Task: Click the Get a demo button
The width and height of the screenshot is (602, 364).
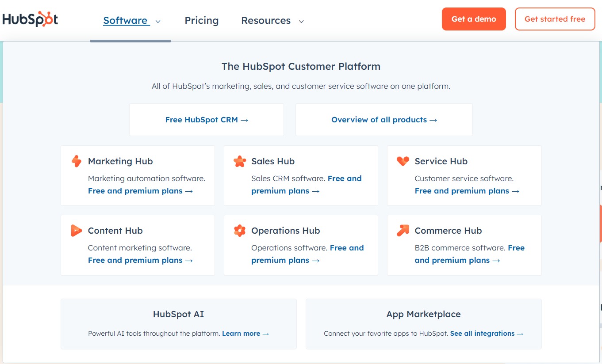Action: [474, 19]
